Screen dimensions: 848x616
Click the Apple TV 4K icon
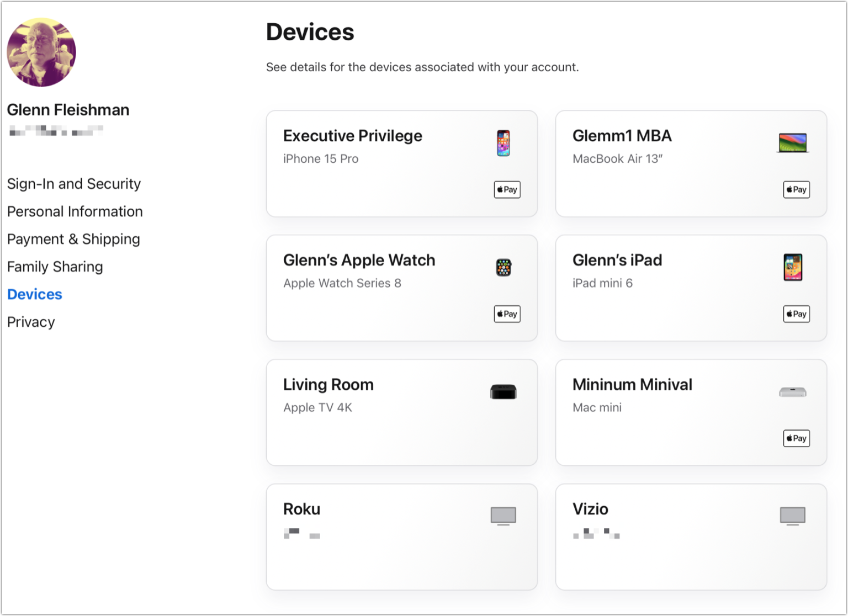click(x=503, y=391)
